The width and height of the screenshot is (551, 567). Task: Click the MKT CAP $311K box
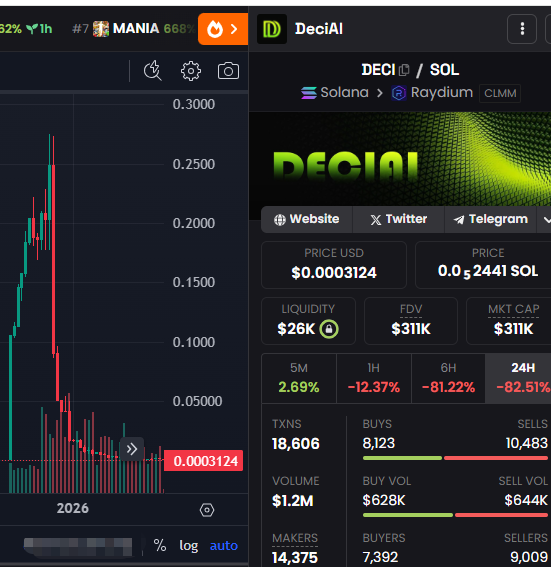[509, 321]
